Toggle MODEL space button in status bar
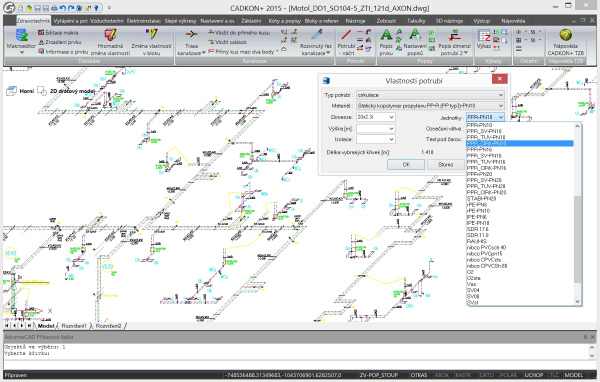Screen dimensions: 600x382 pyautogui.click(x=574, y=375)
